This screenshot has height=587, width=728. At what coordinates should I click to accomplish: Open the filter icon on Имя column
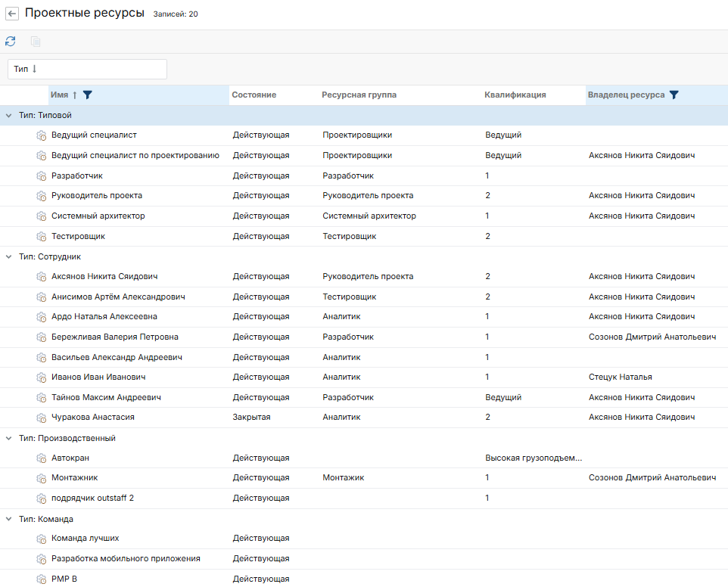(88, 95)
